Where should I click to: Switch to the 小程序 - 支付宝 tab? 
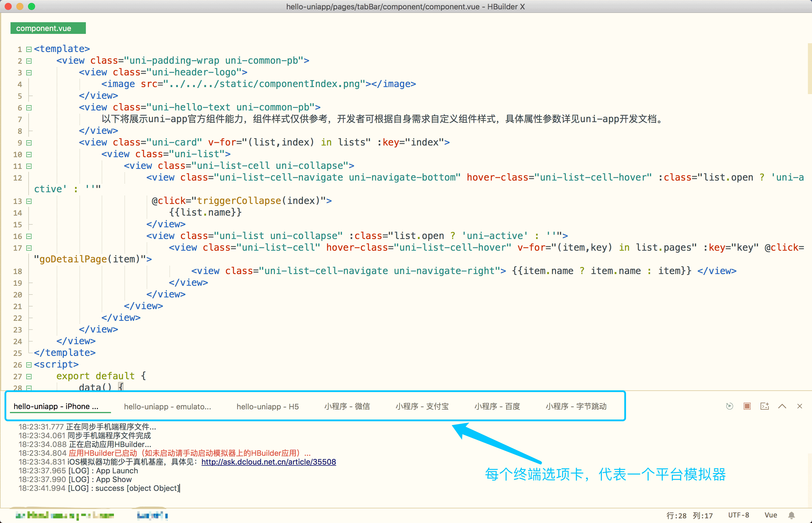point(422,406)
